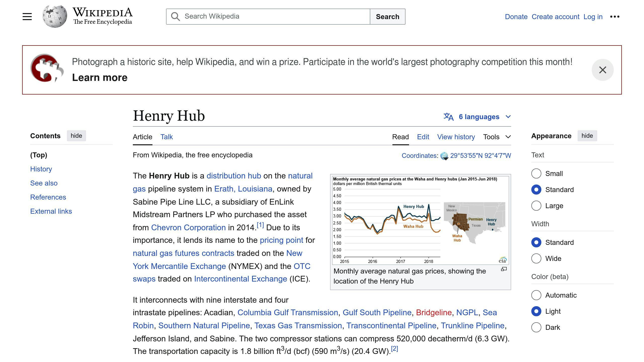Switch to the Talk tab
This screenshot has width=644, height=362.
click(167, 137)
